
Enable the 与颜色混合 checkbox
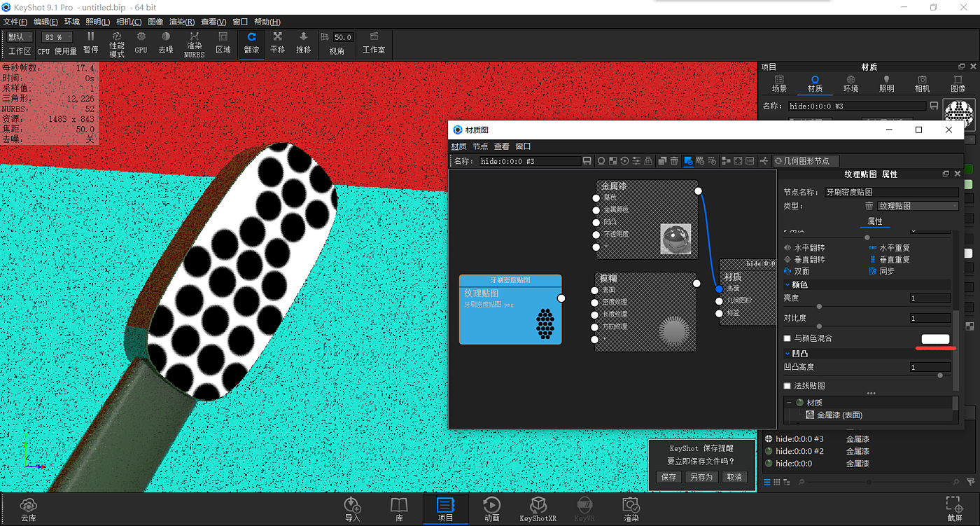coord(787,339)
